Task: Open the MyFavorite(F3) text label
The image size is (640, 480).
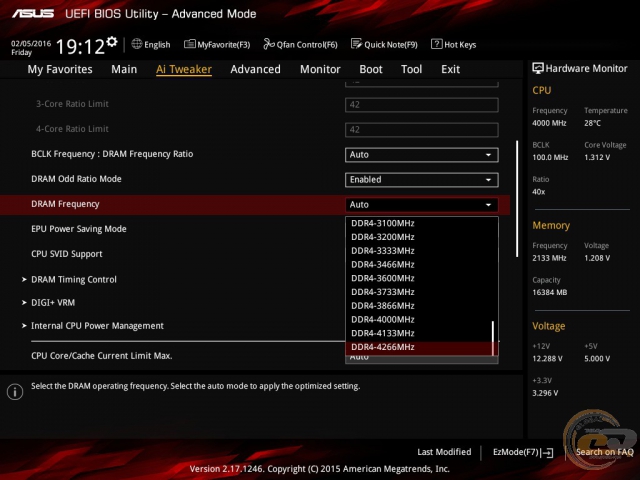Action: point(224,44)
